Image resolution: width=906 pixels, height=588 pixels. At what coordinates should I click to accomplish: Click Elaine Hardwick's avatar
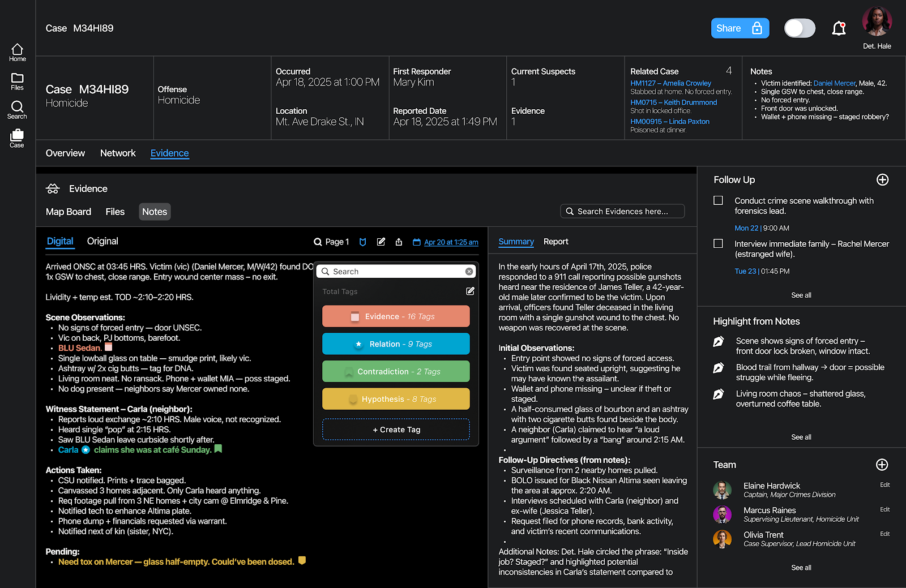[x=722, y=490]
